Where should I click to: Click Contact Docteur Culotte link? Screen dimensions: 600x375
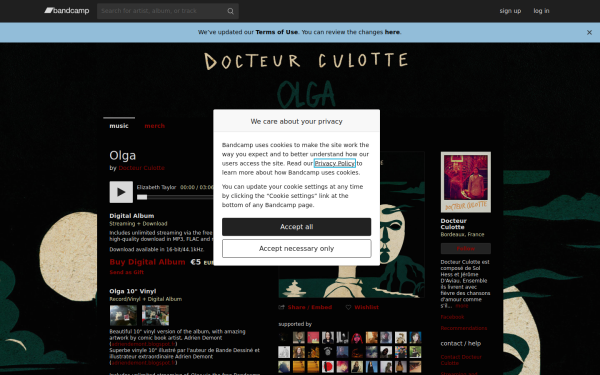click(461, 360)
